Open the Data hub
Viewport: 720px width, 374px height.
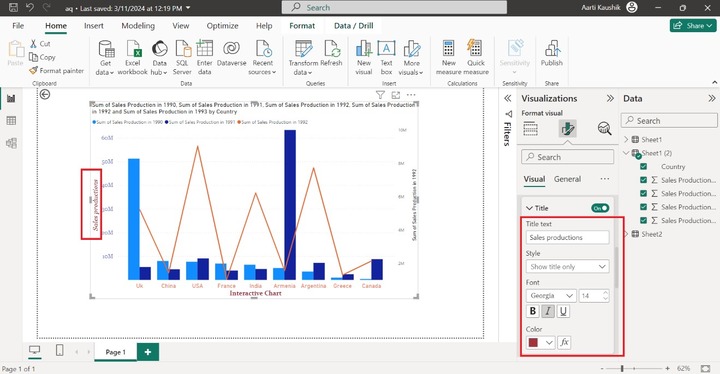tap(159, 57)
